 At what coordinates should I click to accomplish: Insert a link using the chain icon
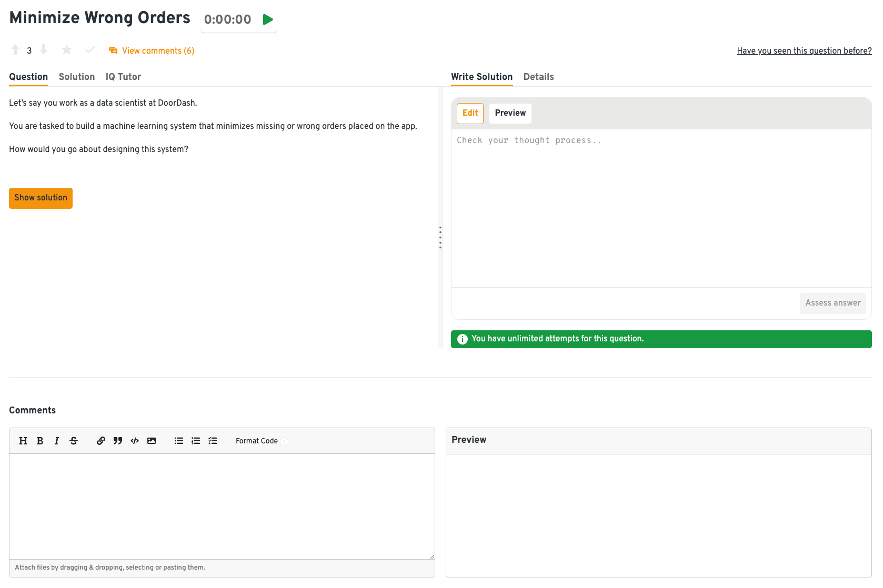(101, 441)
